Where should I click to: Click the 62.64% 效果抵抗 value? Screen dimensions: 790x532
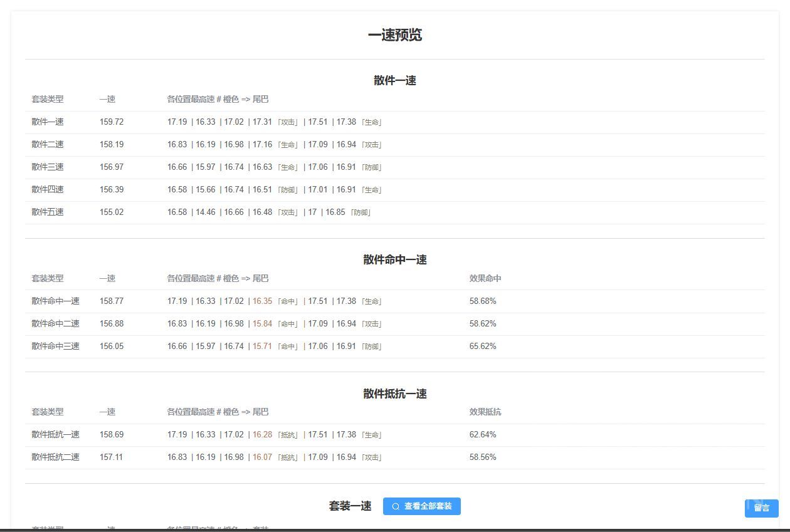coord(483,434)
